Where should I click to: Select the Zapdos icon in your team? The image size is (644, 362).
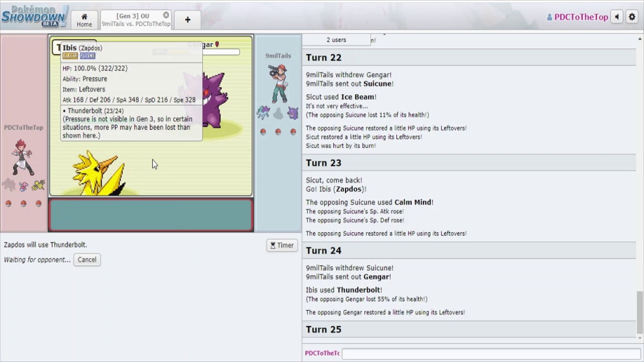click(38, 186)
